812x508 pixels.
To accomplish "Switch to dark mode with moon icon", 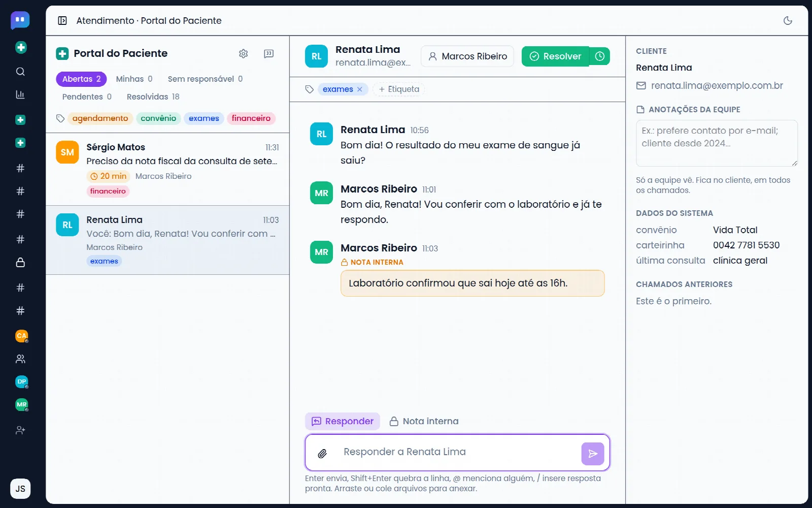I will click(788, 21).
